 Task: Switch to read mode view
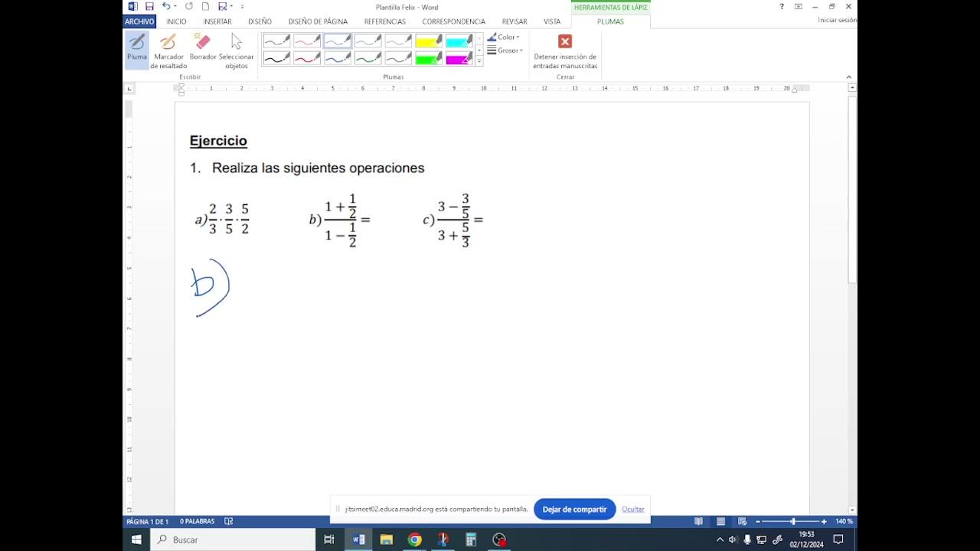click(698, 521)
